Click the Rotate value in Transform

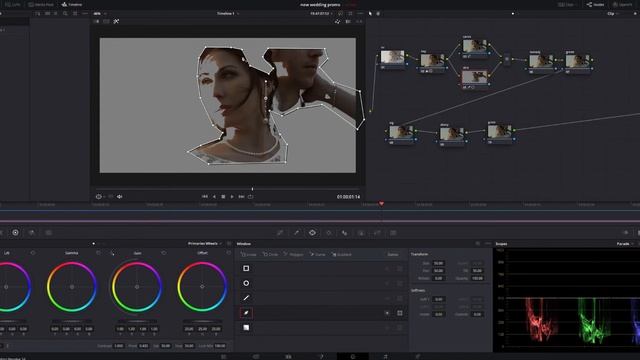click(x=438, y=278)
